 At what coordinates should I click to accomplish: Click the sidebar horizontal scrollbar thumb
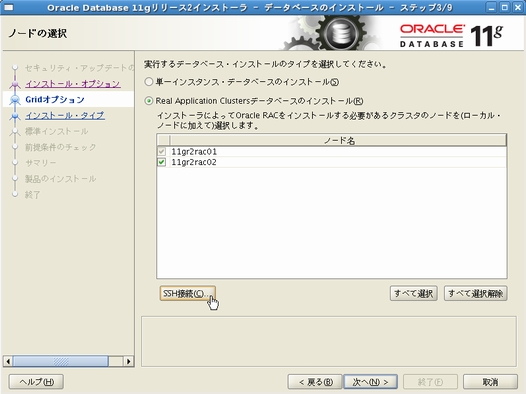(60, 361)
